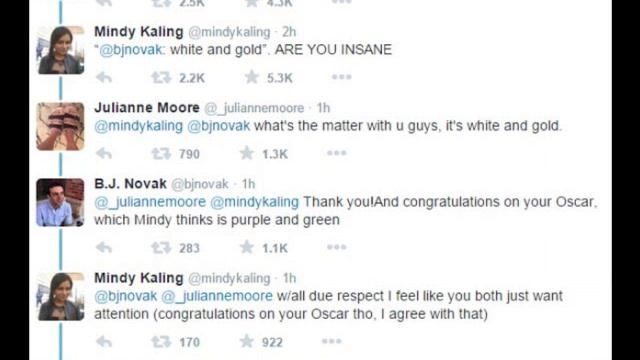The width and height of the screenshot is (640, 360).
Task: Open B.J. Novak's avatar thumbnail
Action: 60,202
